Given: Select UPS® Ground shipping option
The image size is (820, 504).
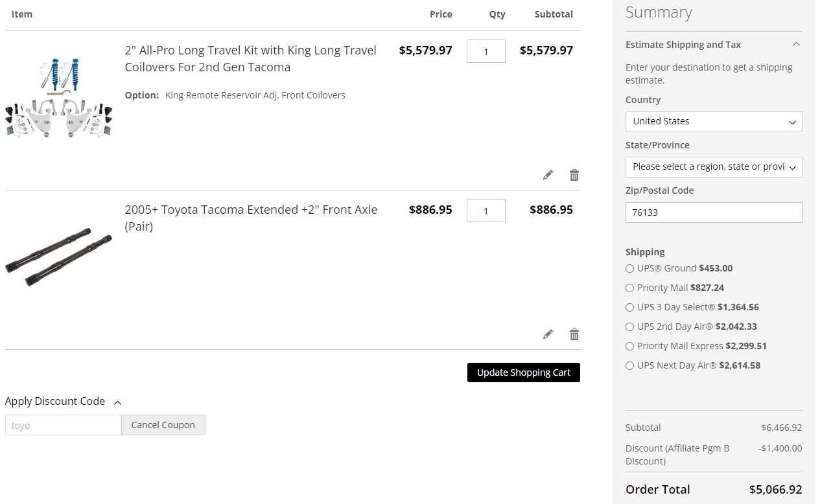Looking at the screenshot, I should (629, 268).
